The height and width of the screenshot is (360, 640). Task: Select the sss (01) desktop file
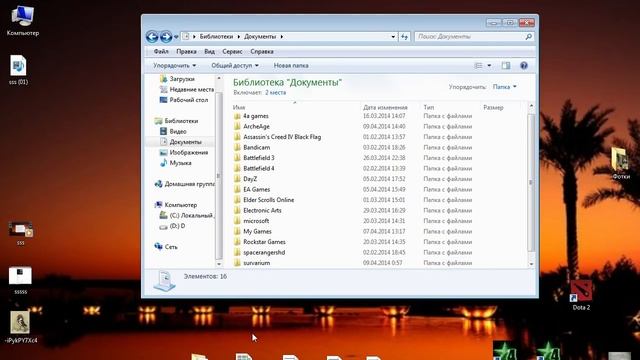coord(18,69)
